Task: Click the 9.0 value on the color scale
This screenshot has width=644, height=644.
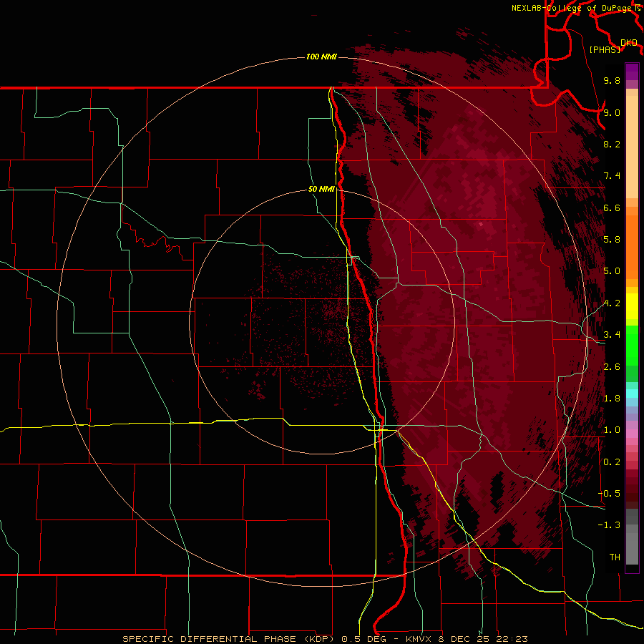Action: click(612, 112)
